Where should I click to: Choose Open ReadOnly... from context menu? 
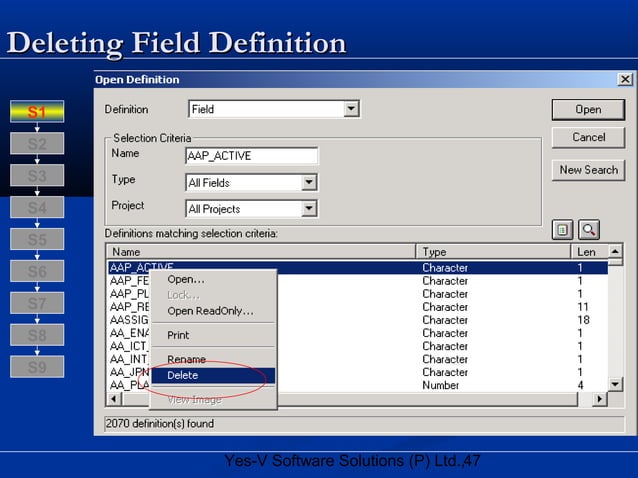click(x=210, y=311)
